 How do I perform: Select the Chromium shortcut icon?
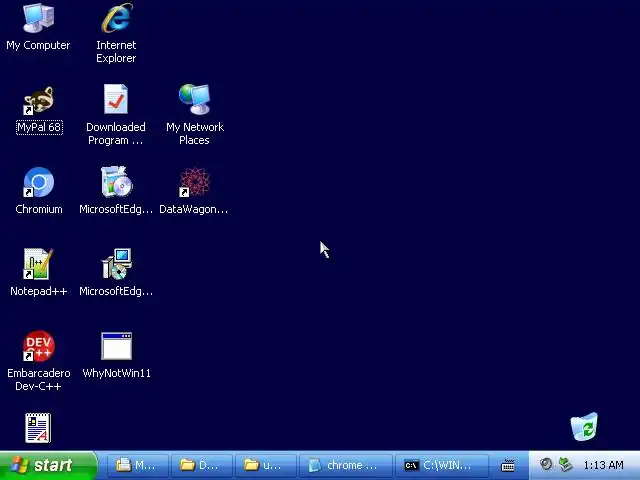(38, 182)
